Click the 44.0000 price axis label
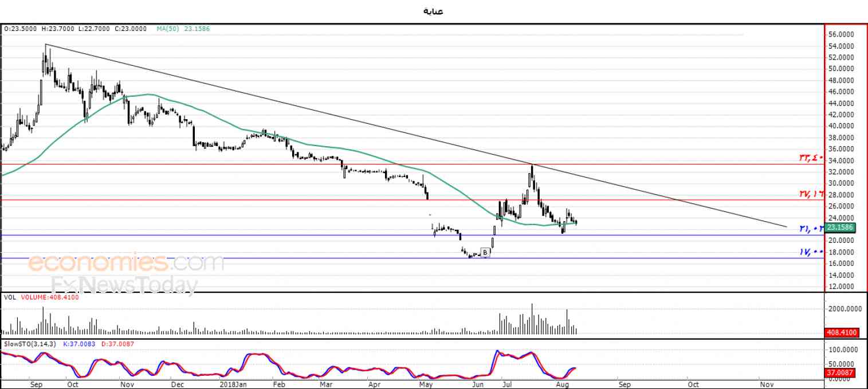The width and height of the screenshot is (868, 389). point(841,103)
